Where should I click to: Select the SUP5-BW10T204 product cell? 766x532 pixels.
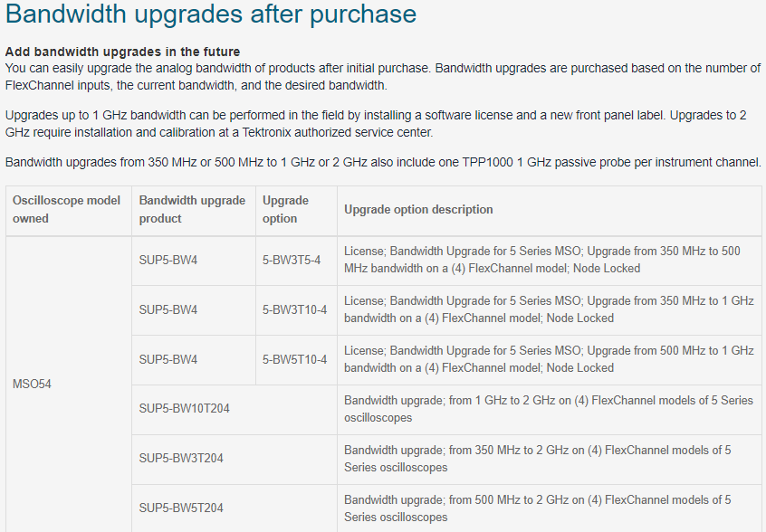pyautogui.click(x=235, y=409)
